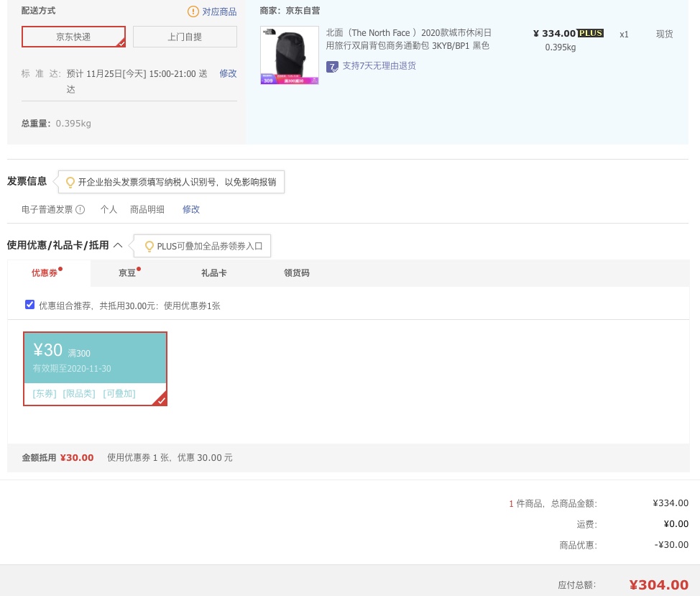Image resolution: width=700 pixels, height=596 pixels.
Task: Choose 上门自提 pickup option
Action: pyautogui.click(x=185, y=37)
